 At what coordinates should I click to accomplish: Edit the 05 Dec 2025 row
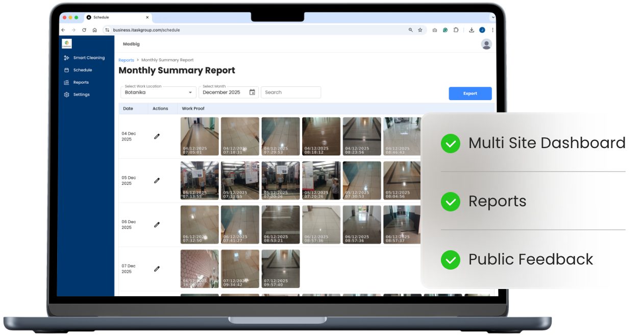[157, 180]
